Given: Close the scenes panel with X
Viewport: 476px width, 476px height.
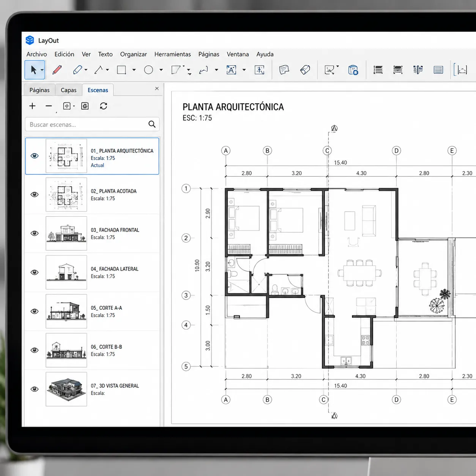Looking at the screenshot, I should [x=157, y=88].
